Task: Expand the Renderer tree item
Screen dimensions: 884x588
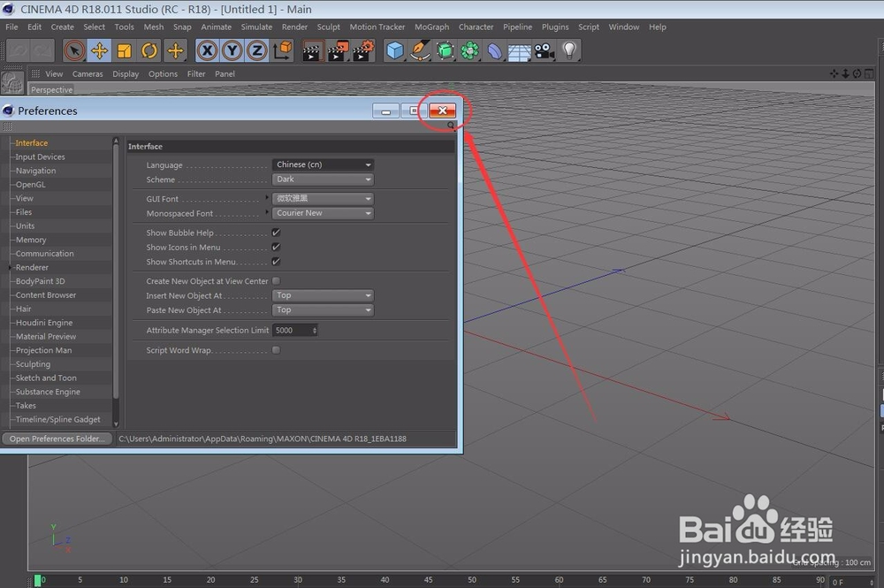Action: point(11,267)
